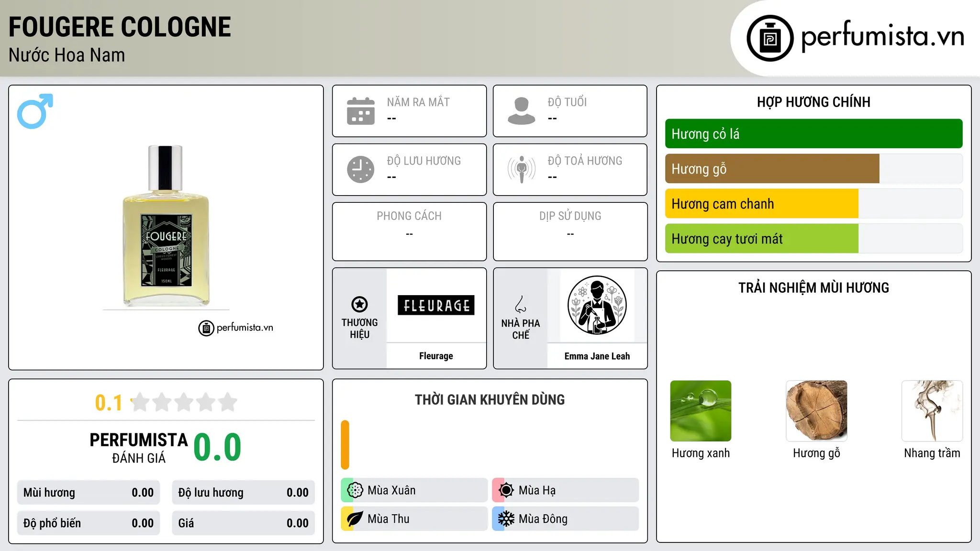Click the perfumista.vn site name text
The height and width of the screenshot is (551, 980).
tap(883, 36)
